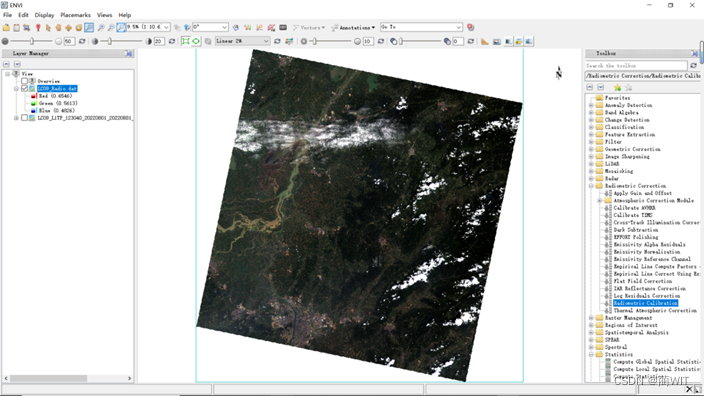Select the red pushpin placemark tool
The height and width of the screenshot is (396, 704).
click(x=38, y=27)
